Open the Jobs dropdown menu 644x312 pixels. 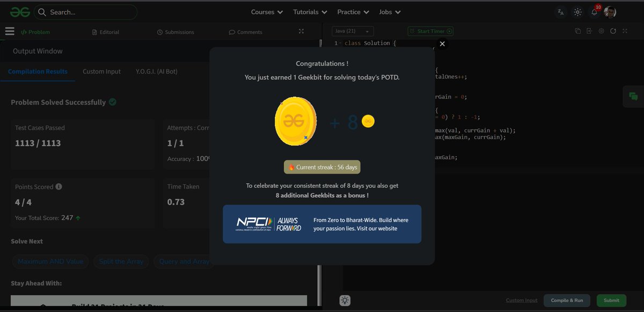[390, 12]
